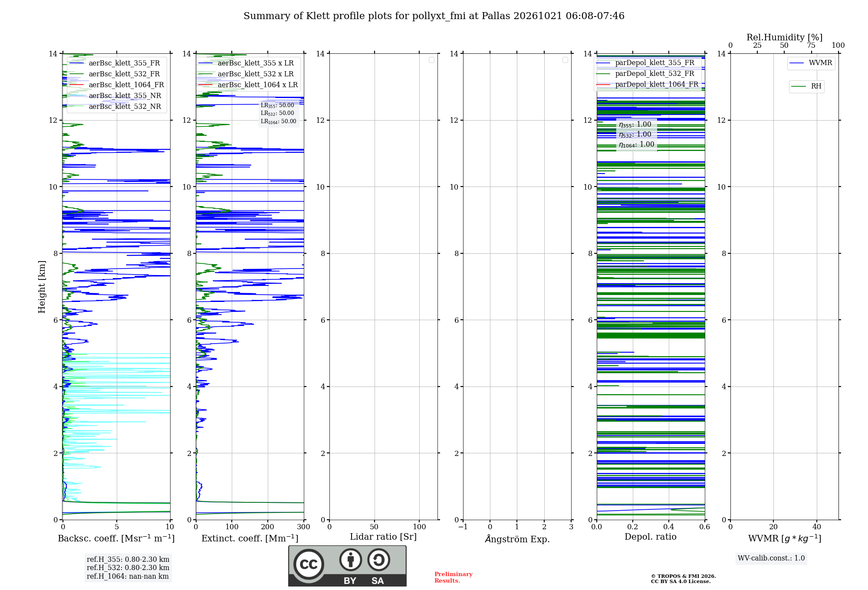This screenshot has width=868, height=590.
Task: Click legend entry aerBsc_klett_1064 x LR
Action: tap(248, 85)
